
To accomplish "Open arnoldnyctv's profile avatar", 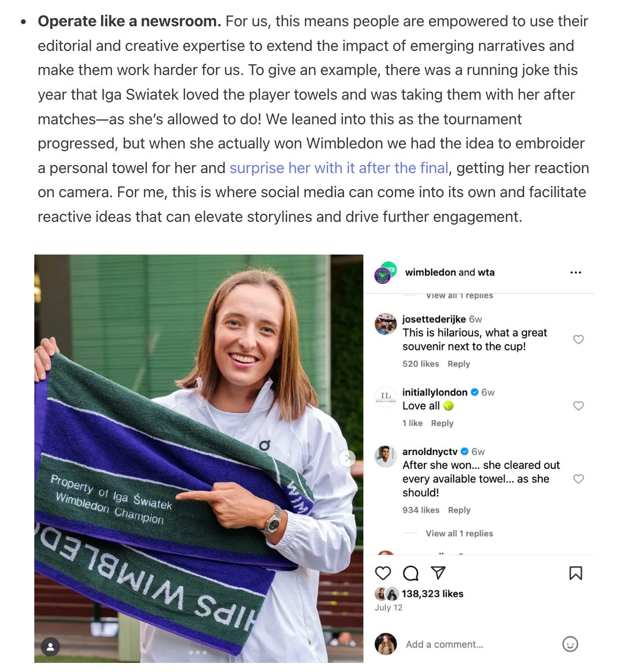I will coord(385,457).
